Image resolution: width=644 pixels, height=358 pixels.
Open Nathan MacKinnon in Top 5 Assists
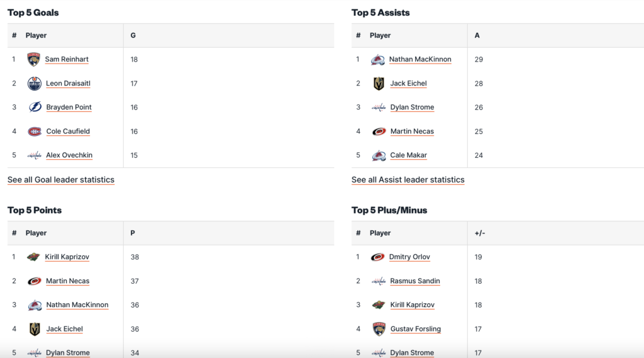[420, 60]
